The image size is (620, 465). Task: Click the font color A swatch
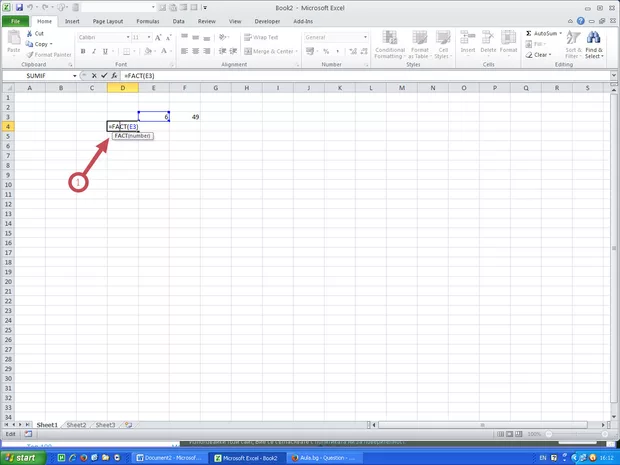(x=164, y=51)
